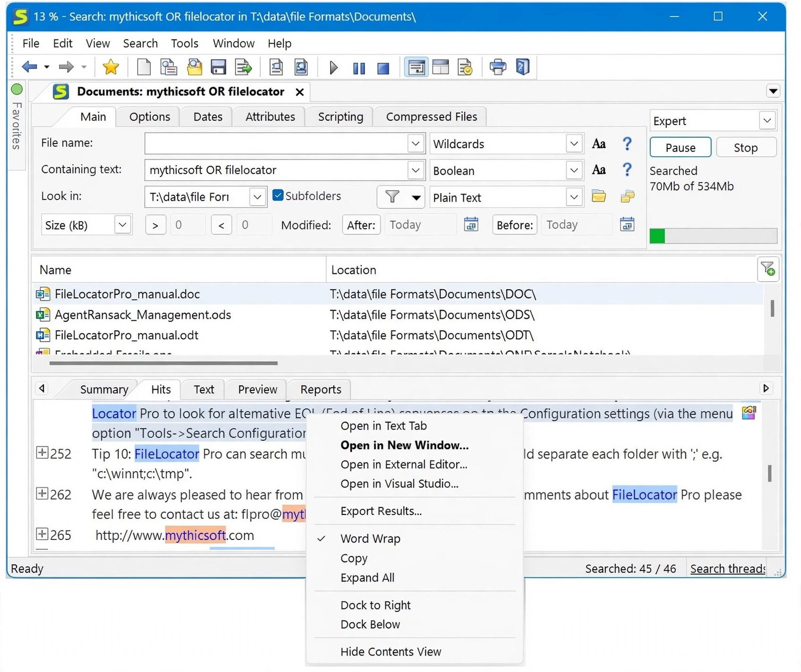Open the Containing text history dropdown
Screen dimensions: 801x672
coord(416,170)
